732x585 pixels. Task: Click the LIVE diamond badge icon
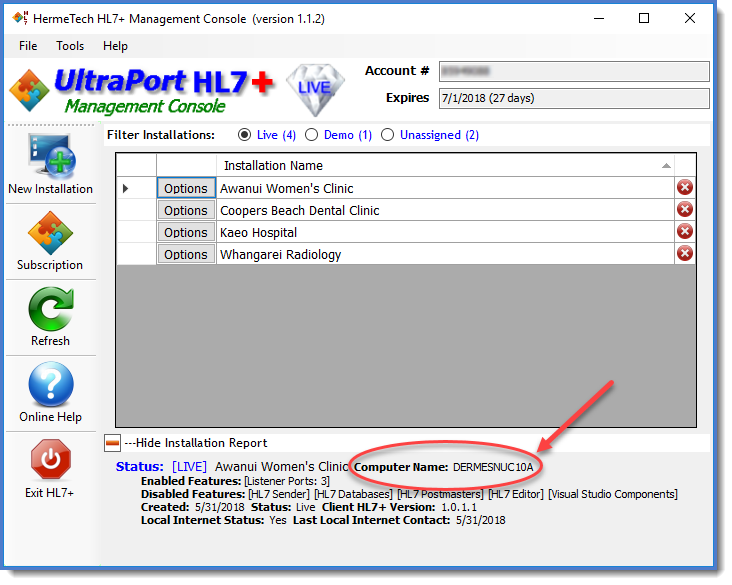316,90
